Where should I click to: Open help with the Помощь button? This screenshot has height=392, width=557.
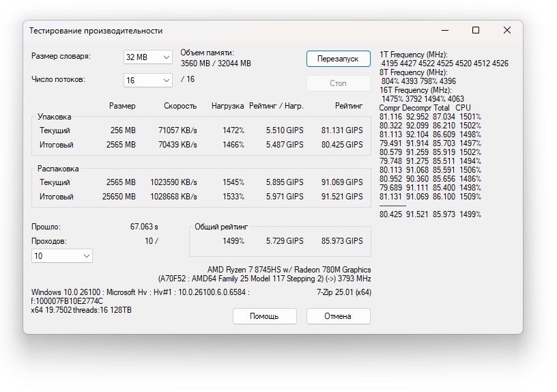(x=264, y=316)
